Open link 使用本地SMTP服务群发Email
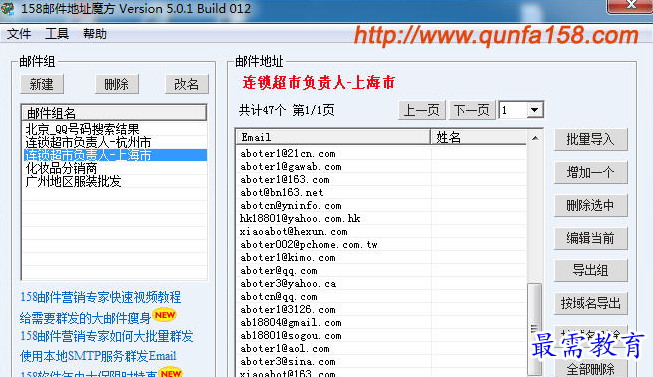Viewport: 653px width, 377px height. coord(98,356)
